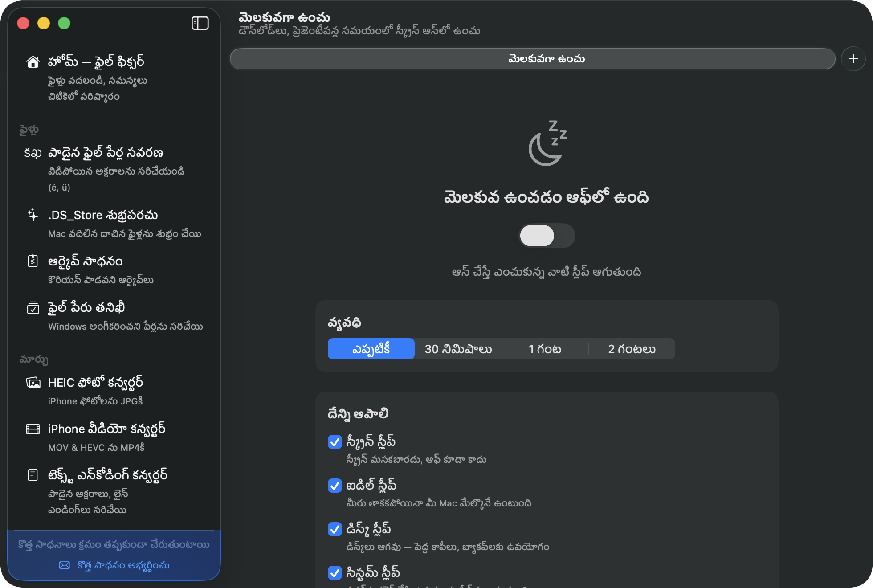Screen dimensions: 873x588
Task: Select the 30 నిమిషాలు duration segment
Action: 458,349
